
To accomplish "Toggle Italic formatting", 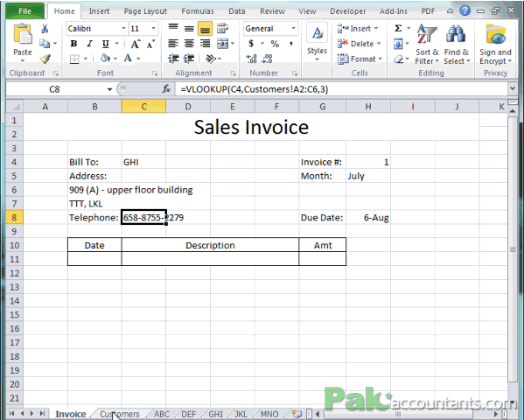I will click(89, 44).
